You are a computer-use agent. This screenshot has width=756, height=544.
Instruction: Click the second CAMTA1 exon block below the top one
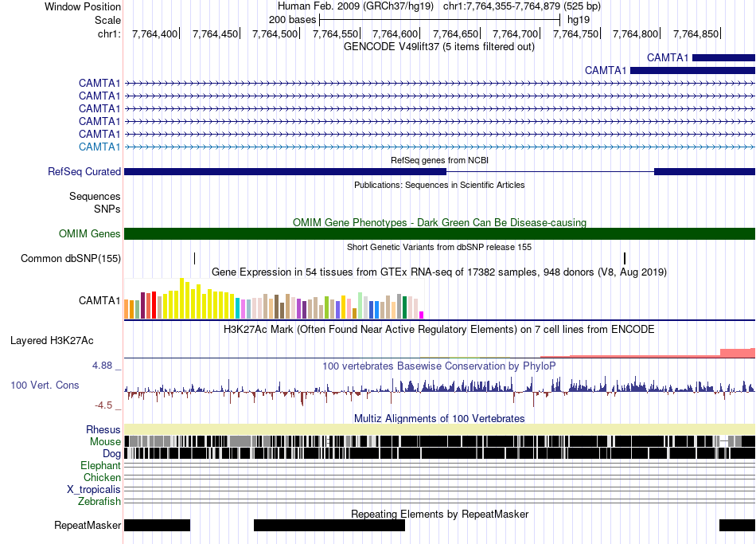pyautogui.click(x=692, y=70)
